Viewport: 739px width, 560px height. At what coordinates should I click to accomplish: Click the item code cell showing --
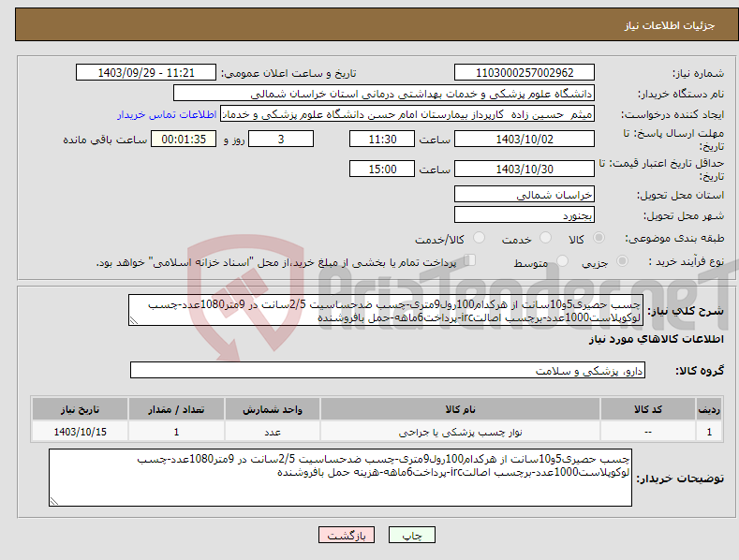(648, 432)
